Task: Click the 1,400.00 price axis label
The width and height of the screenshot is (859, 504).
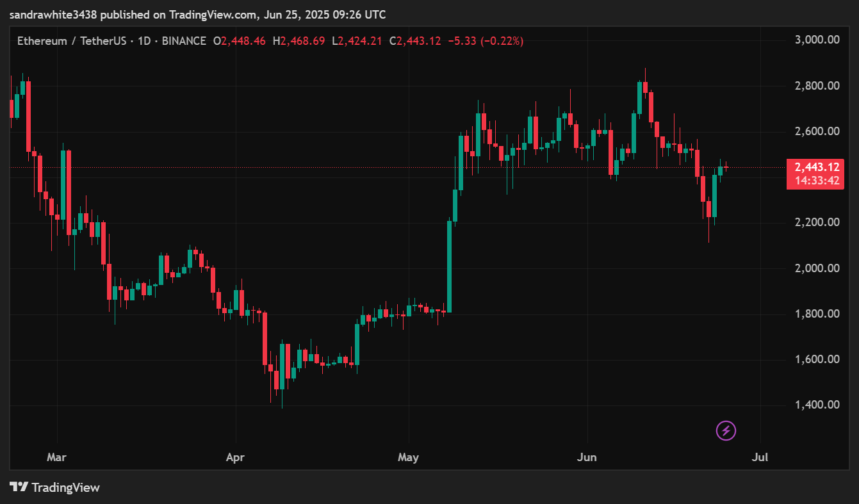Action: coord(817,405)
